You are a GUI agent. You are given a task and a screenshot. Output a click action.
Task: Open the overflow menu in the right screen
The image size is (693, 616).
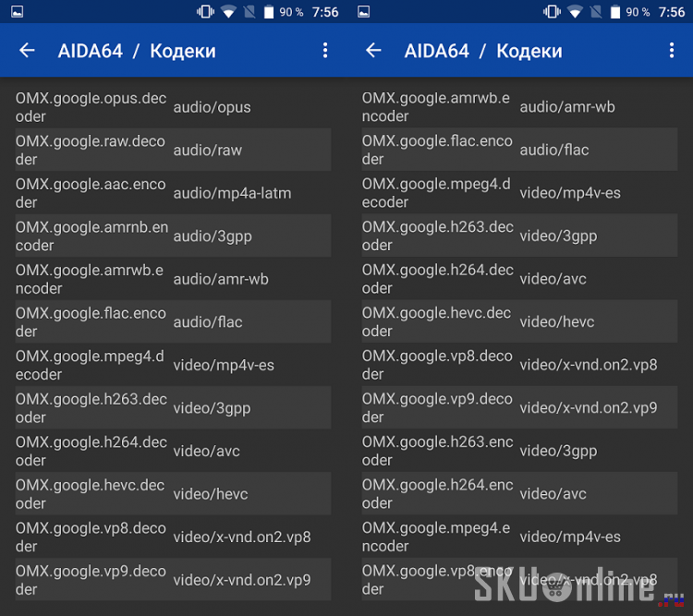coord(672,51)
